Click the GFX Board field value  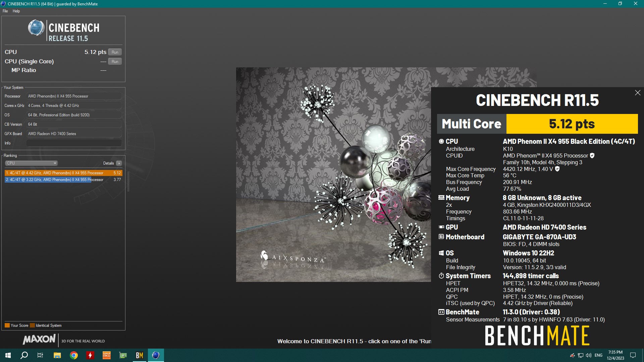[74, 134]
